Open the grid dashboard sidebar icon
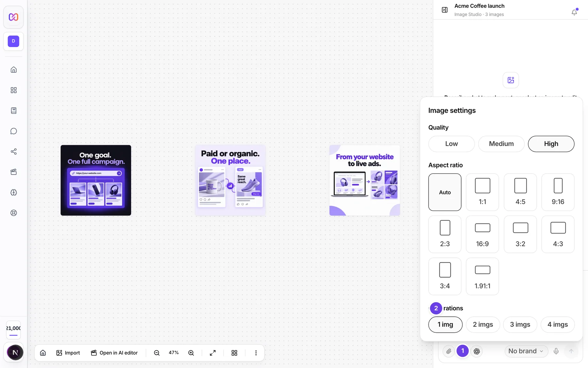 [x=14, y=90]
